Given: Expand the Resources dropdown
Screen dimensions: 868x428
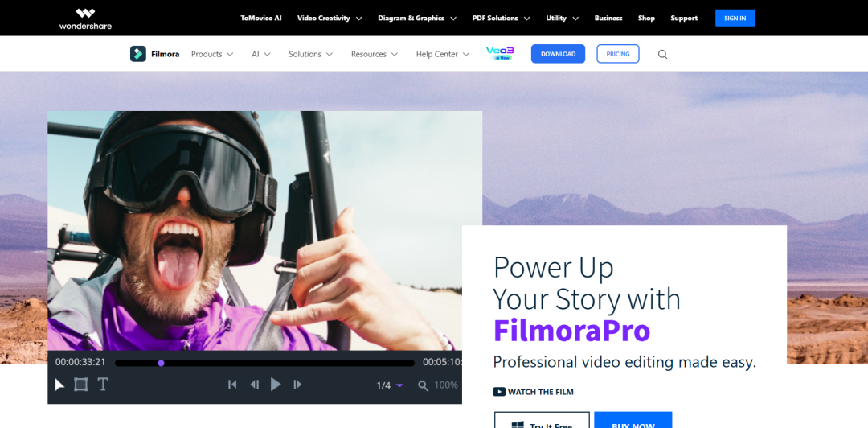Looking at the screenshot, I should (375, 55).
